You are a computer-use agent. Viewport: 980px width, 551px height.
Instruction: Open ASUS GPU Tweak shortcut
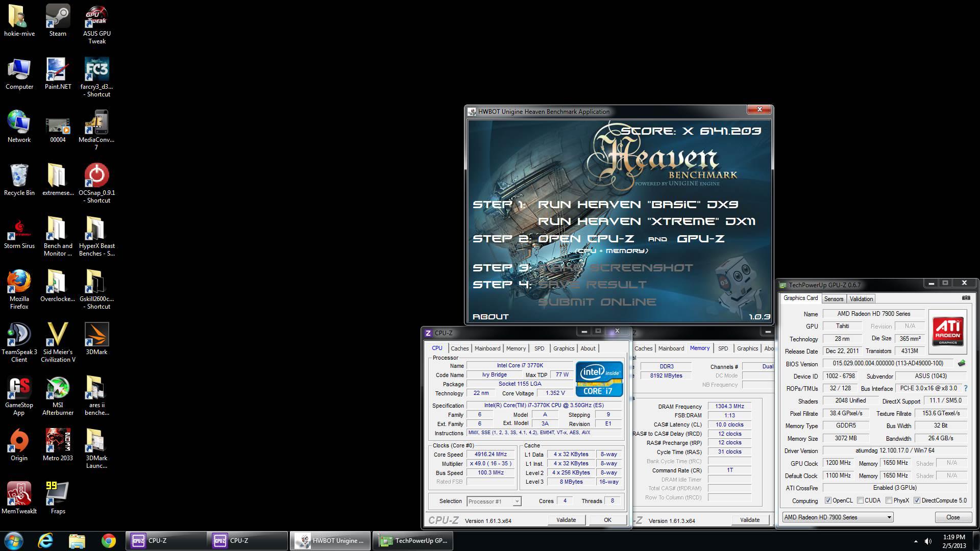(x=96, y=24)
